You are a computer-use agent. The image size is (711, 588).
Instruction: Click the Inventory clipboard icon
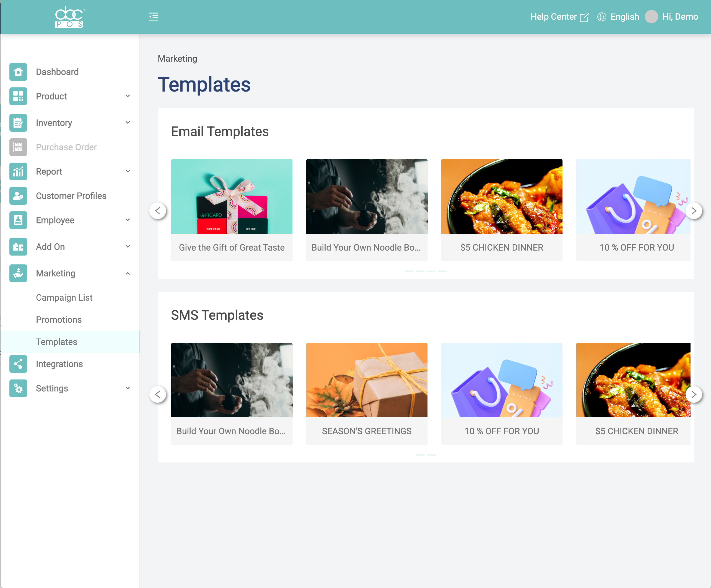pos(18,123)
